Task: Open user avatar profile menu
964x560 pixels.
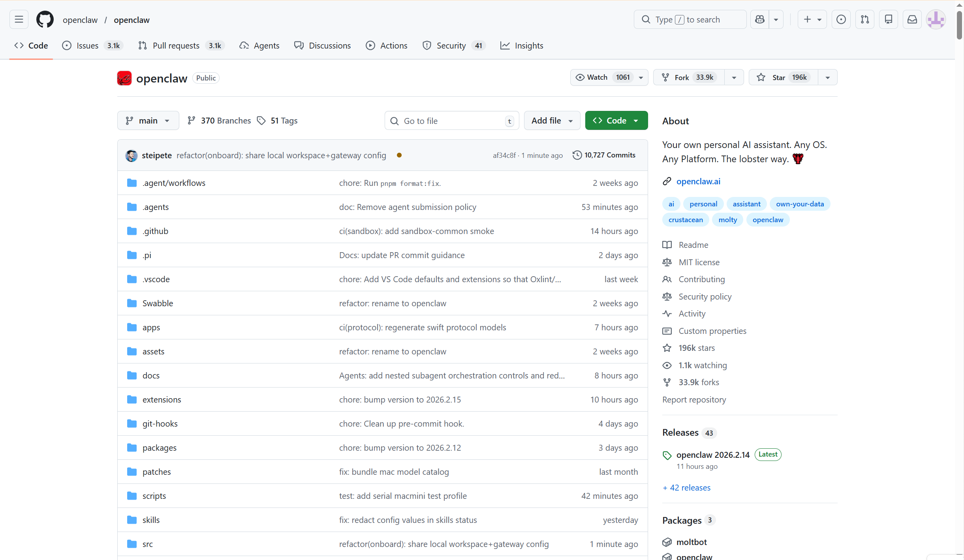Action: tap(936, 19)
